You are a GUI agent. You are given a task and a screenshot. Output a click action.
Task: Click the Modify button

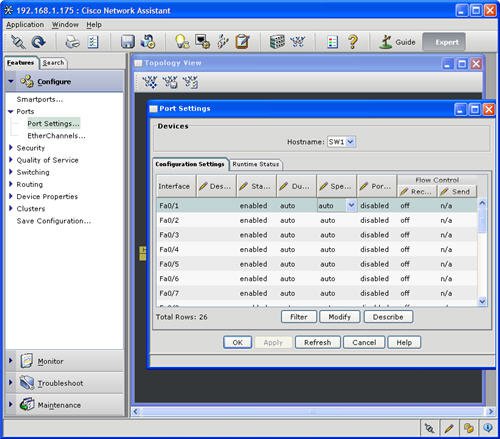point(339,317)
